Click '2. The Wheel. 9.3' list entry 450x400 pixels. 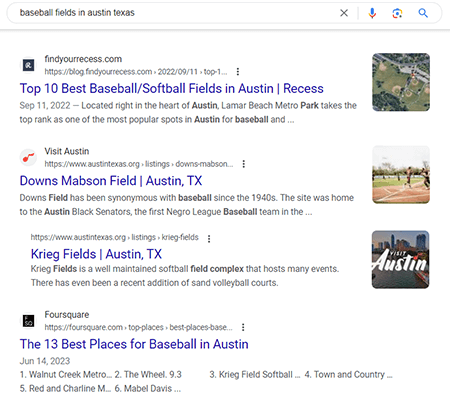(x=148, y=375)
